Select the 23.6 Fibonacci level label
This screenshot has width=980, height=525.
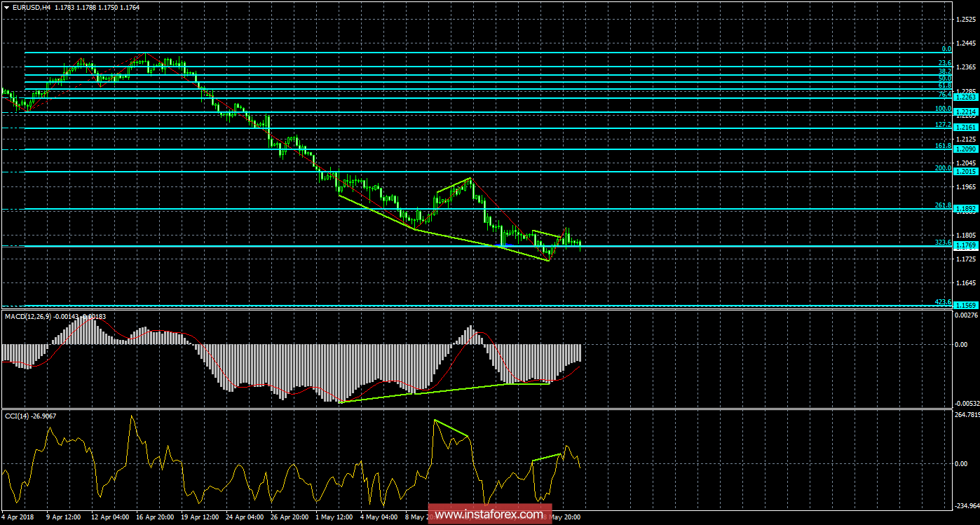pyautogui.click(x=944, y=63)
